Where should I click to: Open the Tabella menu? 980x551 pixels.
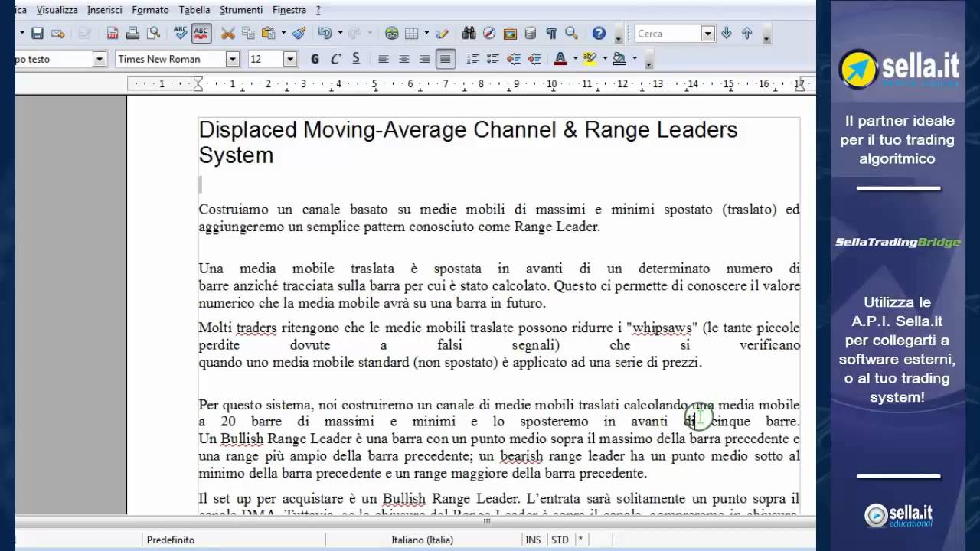pyautogui.click(x=194, y=10)
